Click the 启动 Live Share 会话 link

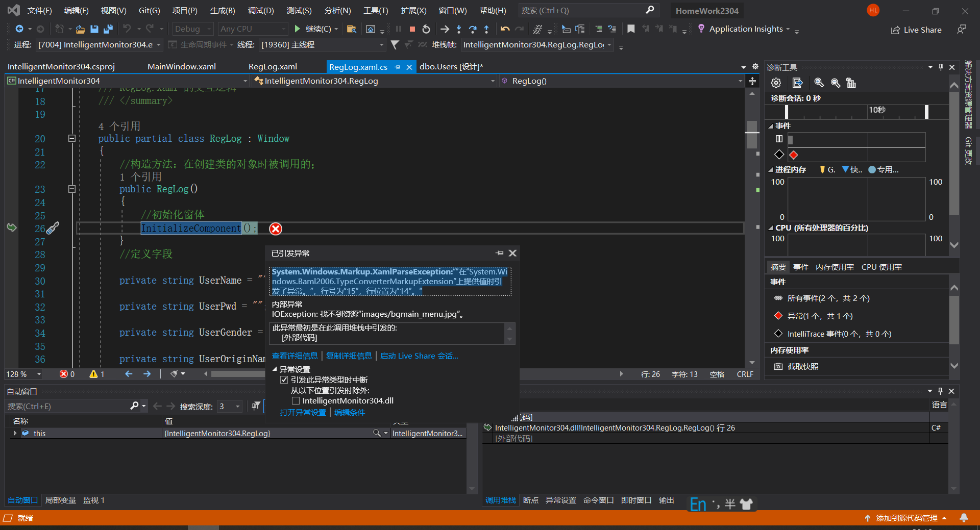pos(419,356)
